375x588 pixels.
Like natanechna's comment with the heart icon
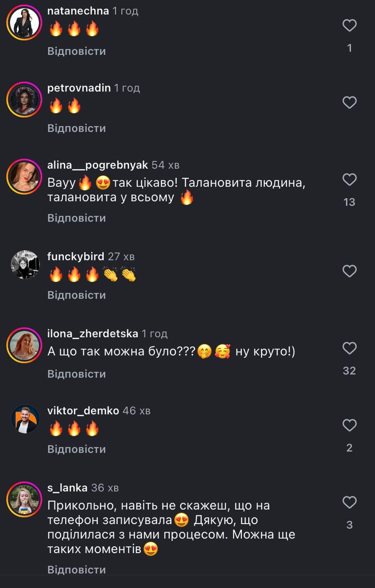[350, 25]
